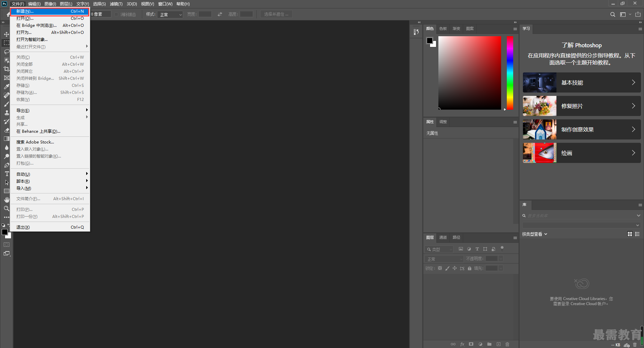Open the 修复照片 tutorial
644x348 pixels.
582,106
